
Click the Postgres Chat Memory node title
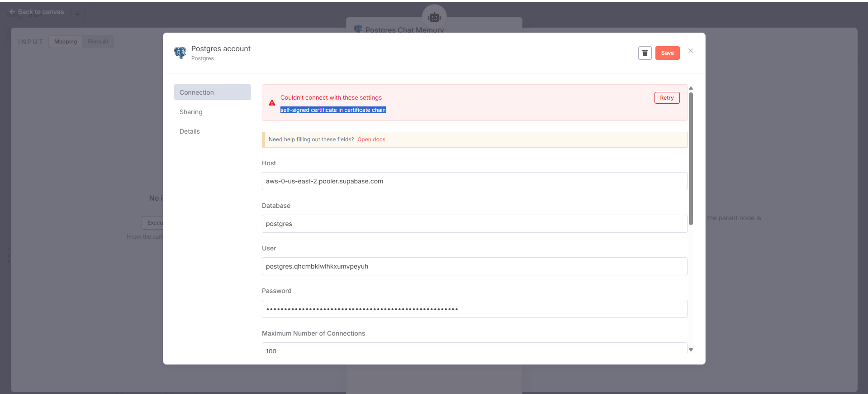tap(404, 30)
